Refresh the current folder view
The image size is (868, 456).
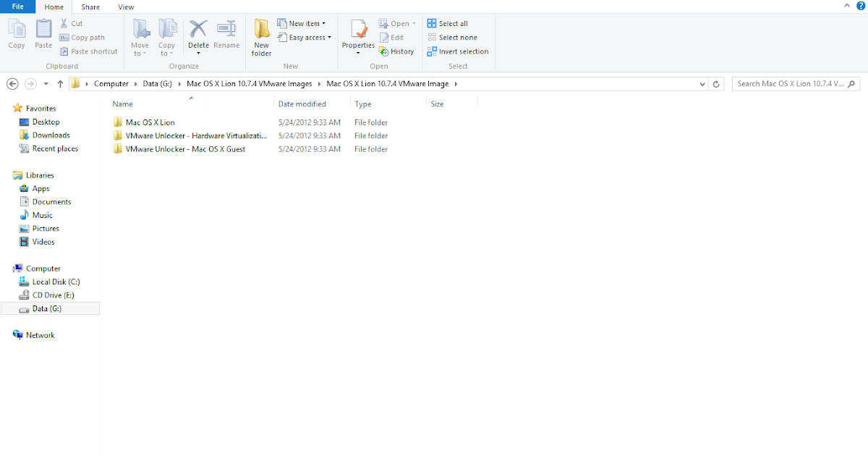click(x=716, y=84)
